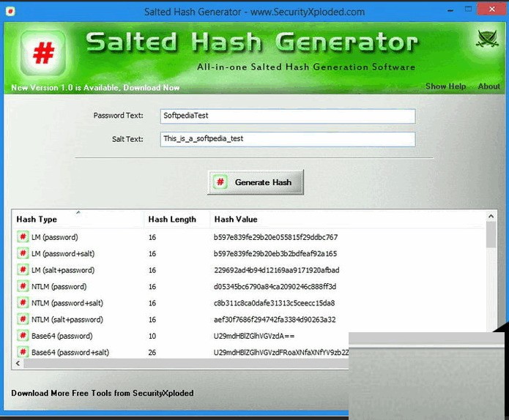
Task: Open the Show Help link
Action: [446, 86]
